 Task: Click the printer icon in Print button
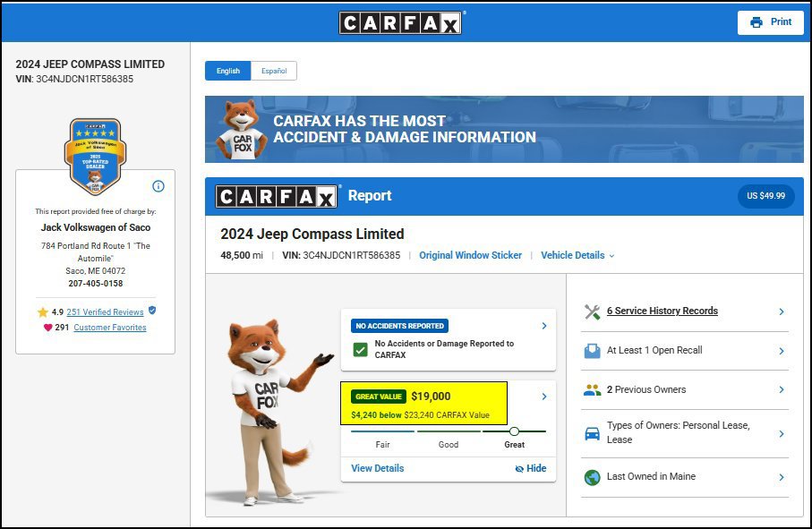pos(756,22)
